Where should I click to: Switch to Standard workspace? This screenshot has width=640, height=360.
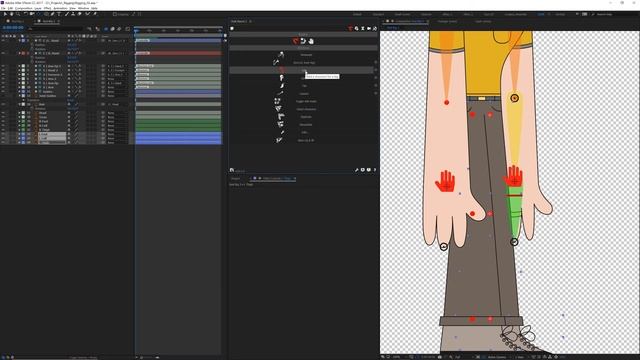(378, 14)
